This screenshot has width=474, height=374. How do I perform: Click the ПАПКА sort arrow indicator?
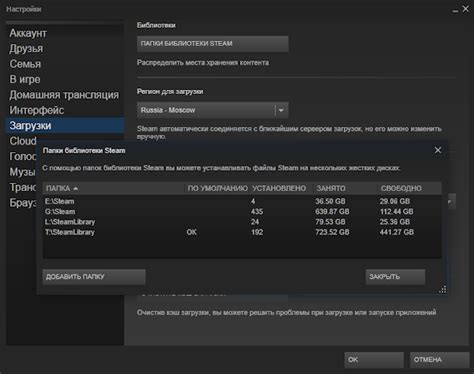(x=76, y=189)
